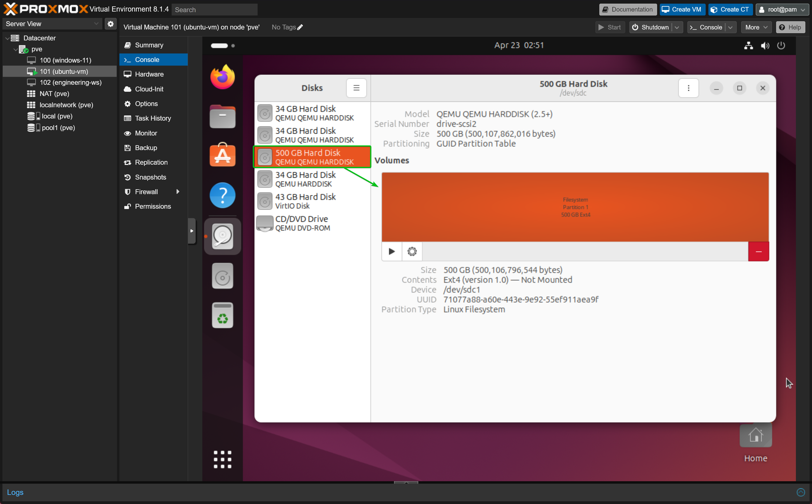Edit tags with the pencil icon

pyautogui.click(x=300, y=27)
